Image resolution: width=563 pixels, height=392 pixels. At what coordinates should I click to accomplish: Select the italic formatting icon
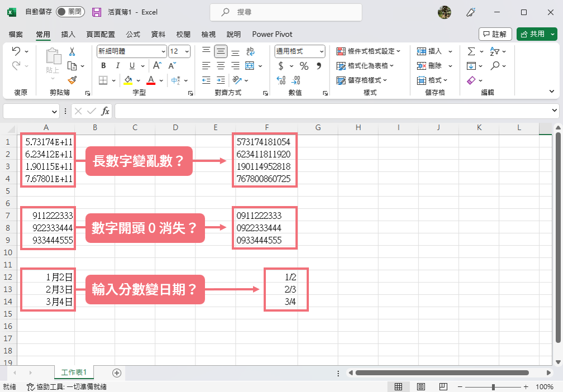118,66
